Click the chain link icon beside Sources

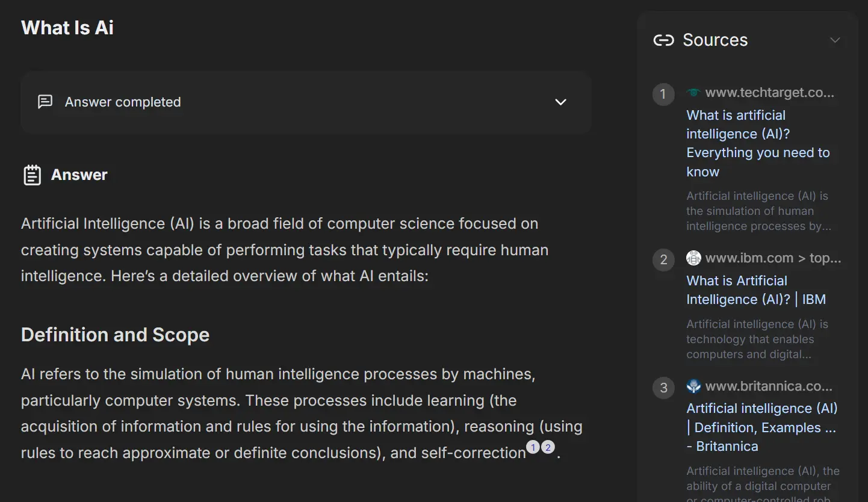click(663, 40)
